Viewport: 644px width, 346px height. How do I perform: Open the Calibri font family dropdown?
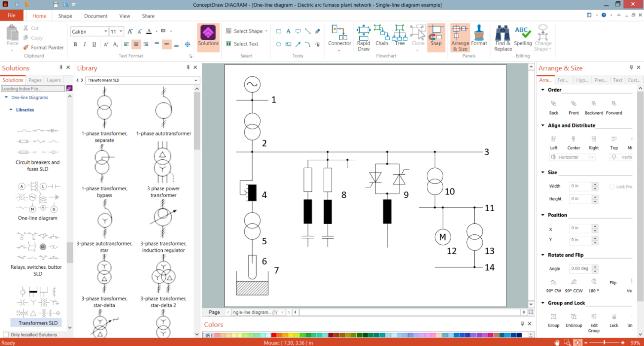tap(106, 31)
